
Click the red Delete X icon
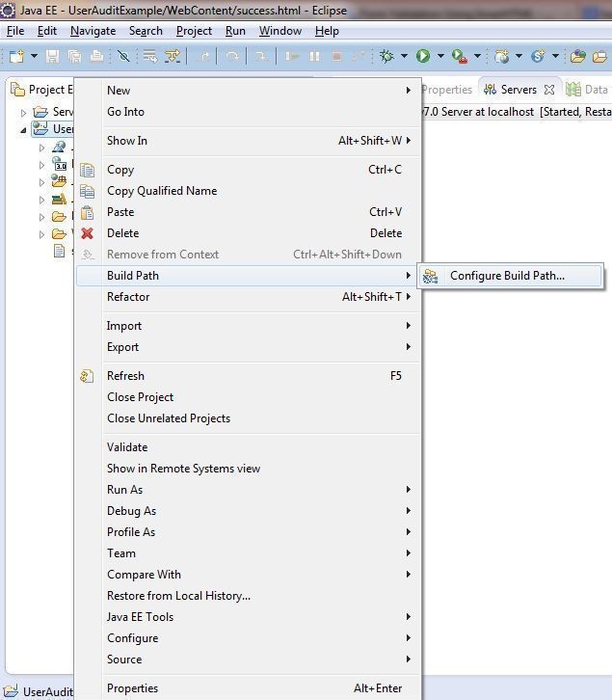tap(87, 233)
